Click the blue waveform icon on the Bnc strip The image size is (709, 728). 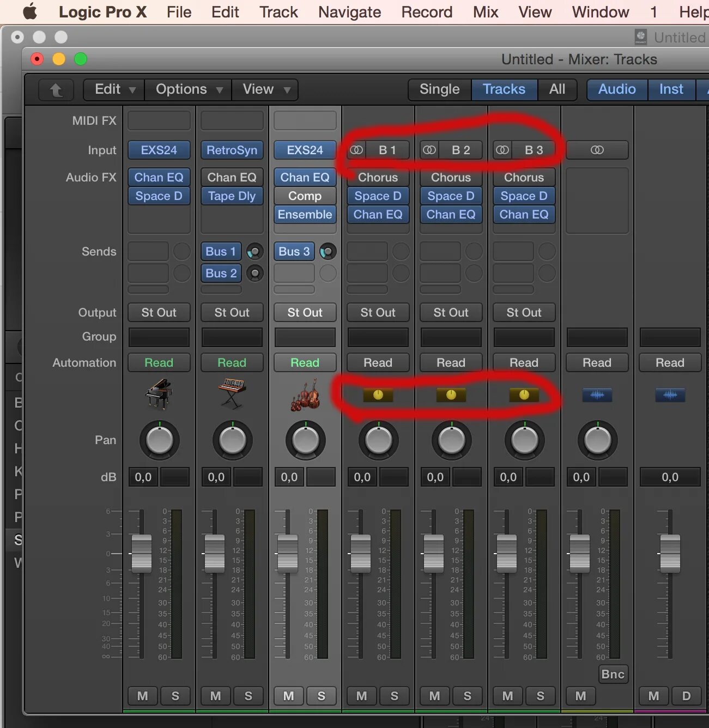[x=597, y=395]
